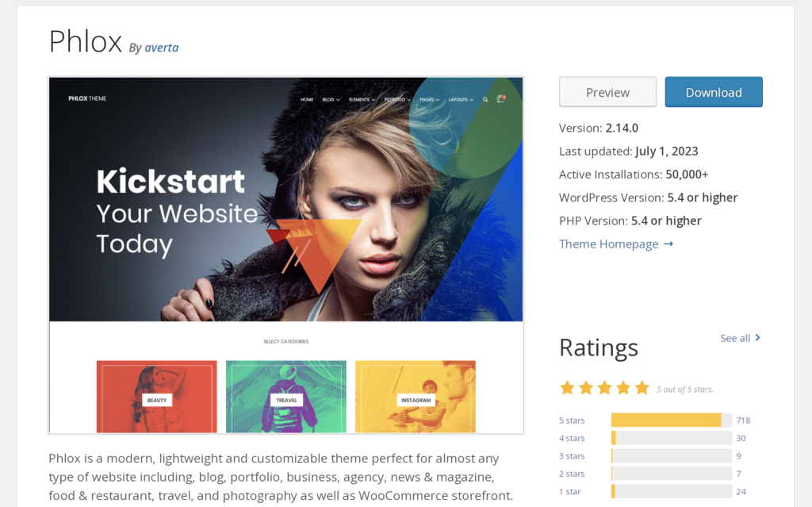The image size is (812, 507).
Task: Click the chevron next to See all
Action: click(x=757, y=337)
